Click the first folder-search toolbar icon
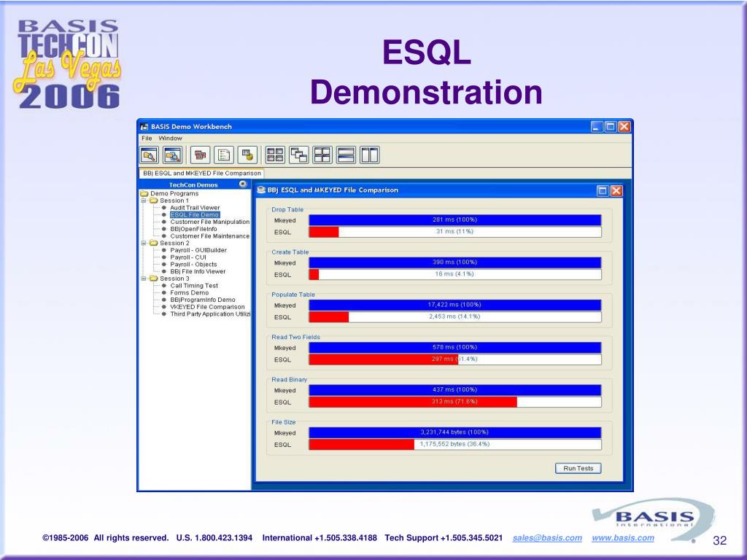747x560 pixels. point(150,155)
